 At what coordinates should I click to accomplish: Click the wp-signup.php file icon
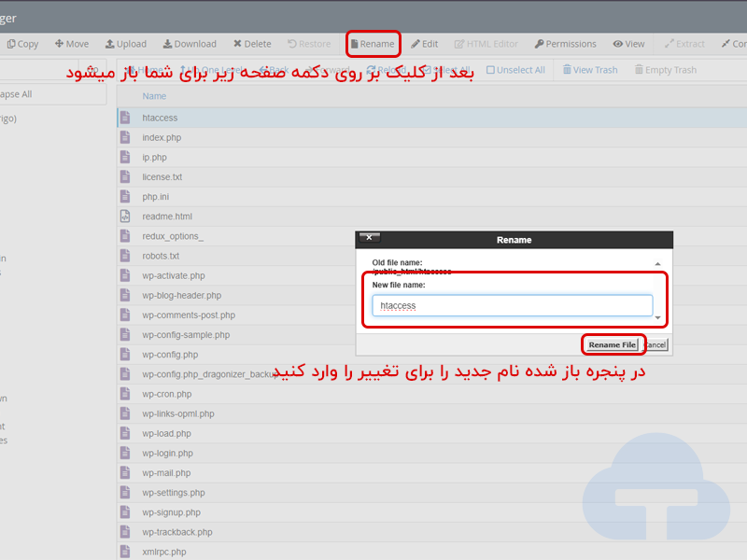(125, 512)
